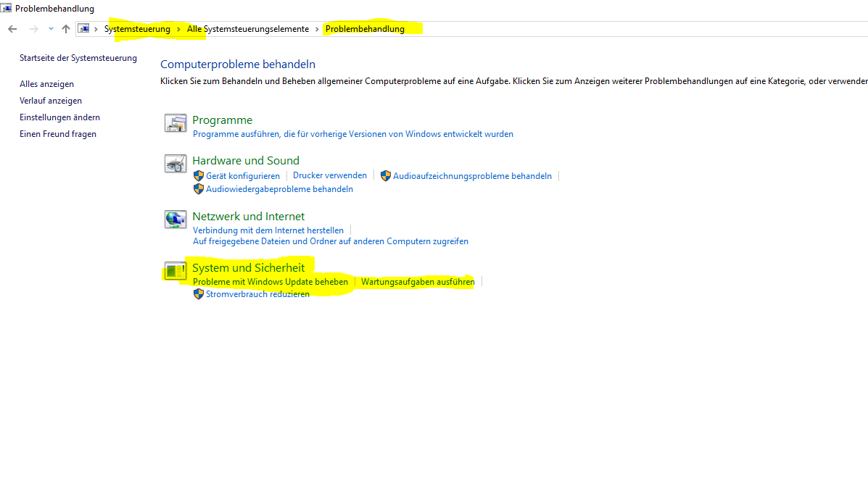
Task: Go up one level with the Up arrow
Action: 66,29
